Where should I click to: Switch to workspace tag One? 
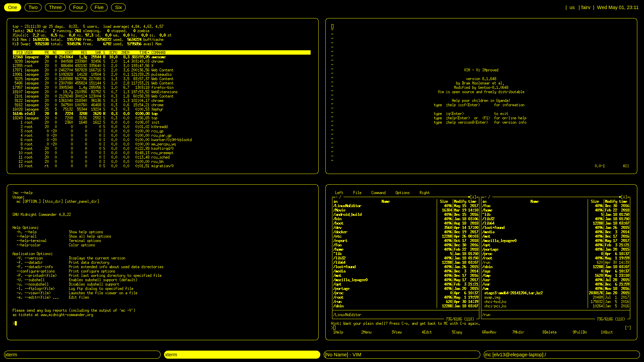tap(12, 7)
